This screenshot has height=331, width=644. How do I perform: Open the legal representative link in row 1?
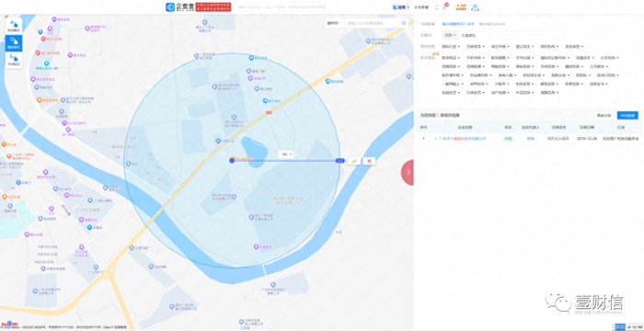[x=531, y=139]
